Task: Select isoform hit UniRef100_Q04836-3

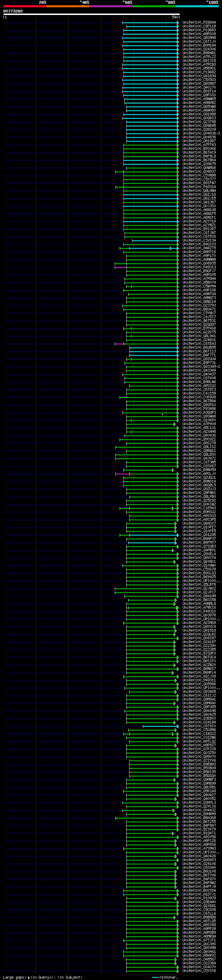Action: pyautogui.click(x=201, y=133)
